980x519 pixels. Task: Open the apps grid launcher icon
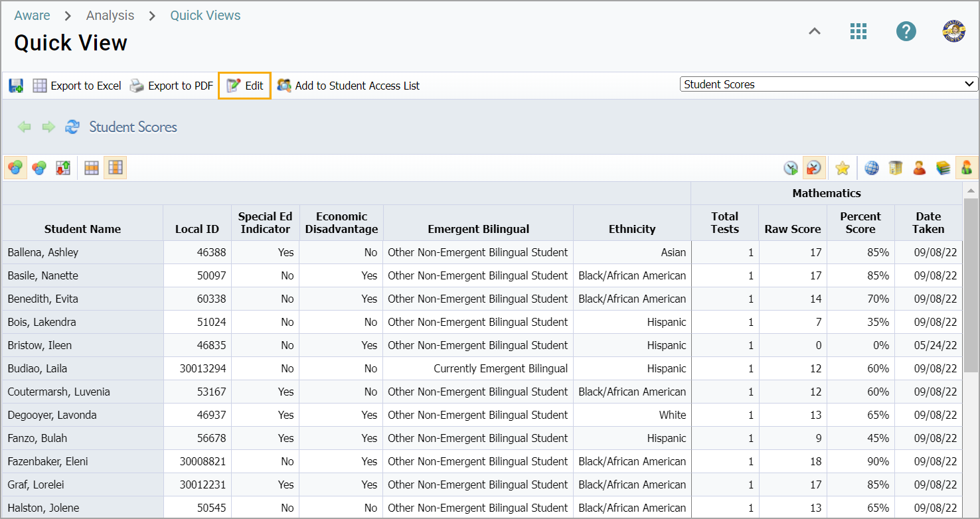point(858,31)
